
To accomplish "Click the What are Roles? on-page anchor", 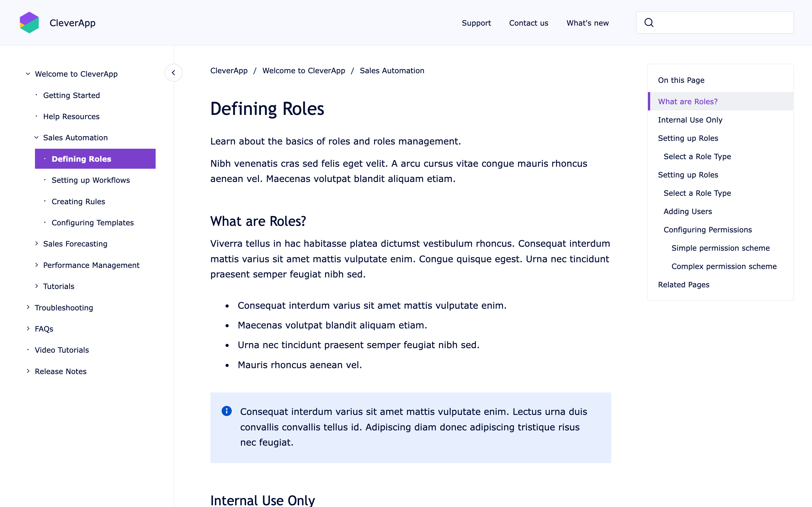I will point(688,101).
